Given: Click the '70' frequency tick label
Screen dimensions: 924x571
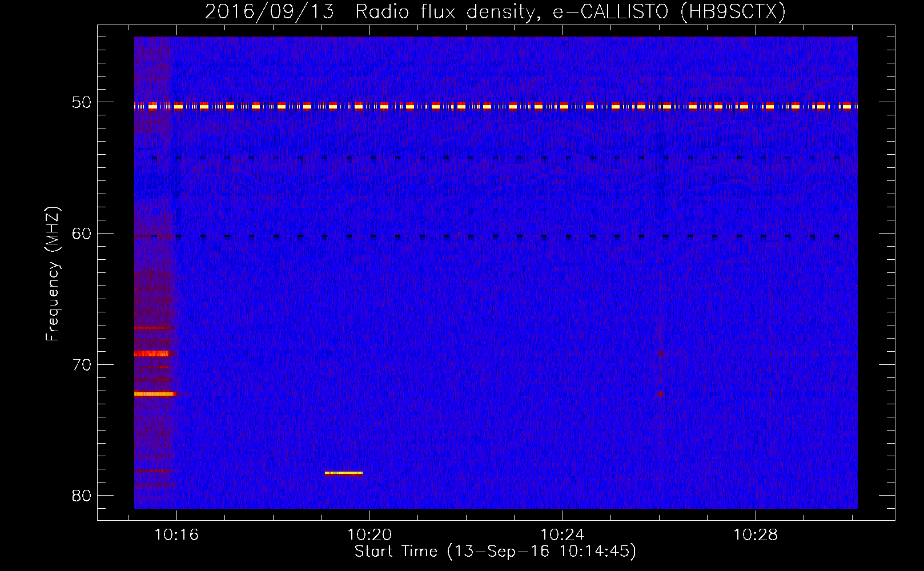Looking at the screenshot, I should point(82,365).
